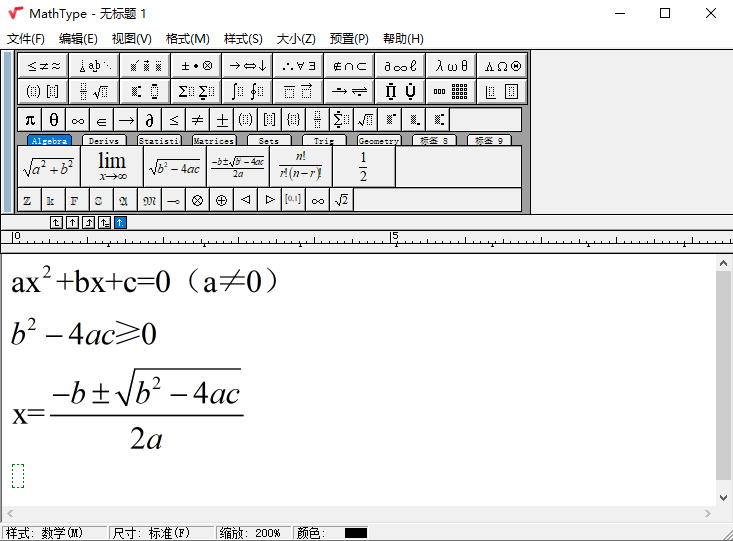Insert the pi symbol
733x541 pixels.
coord(30,120)
